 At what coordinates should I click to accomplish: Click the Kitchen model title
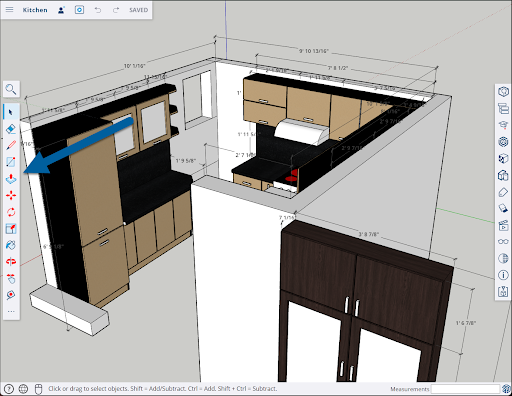(x=35, y=10)
